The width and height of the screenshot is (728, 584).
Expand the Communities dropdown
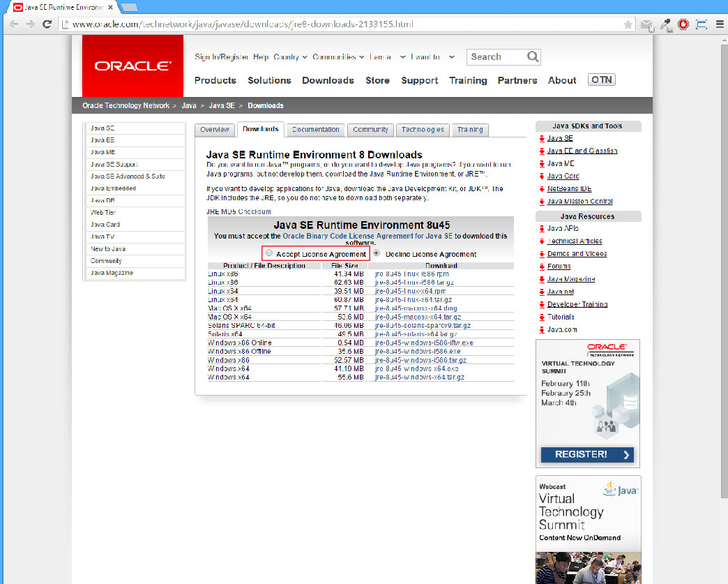[x=361, y=57]
